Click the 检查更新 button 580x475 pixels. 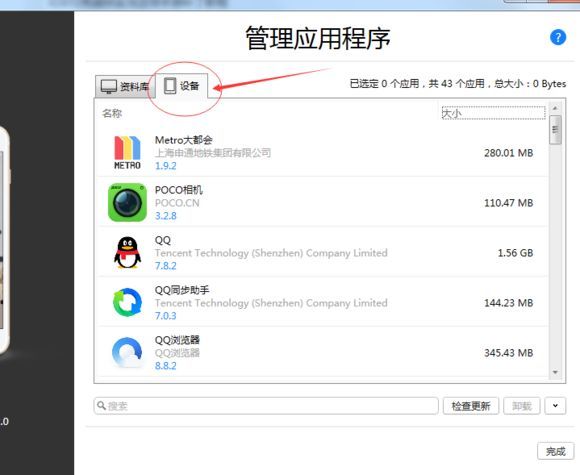[471, 406]
